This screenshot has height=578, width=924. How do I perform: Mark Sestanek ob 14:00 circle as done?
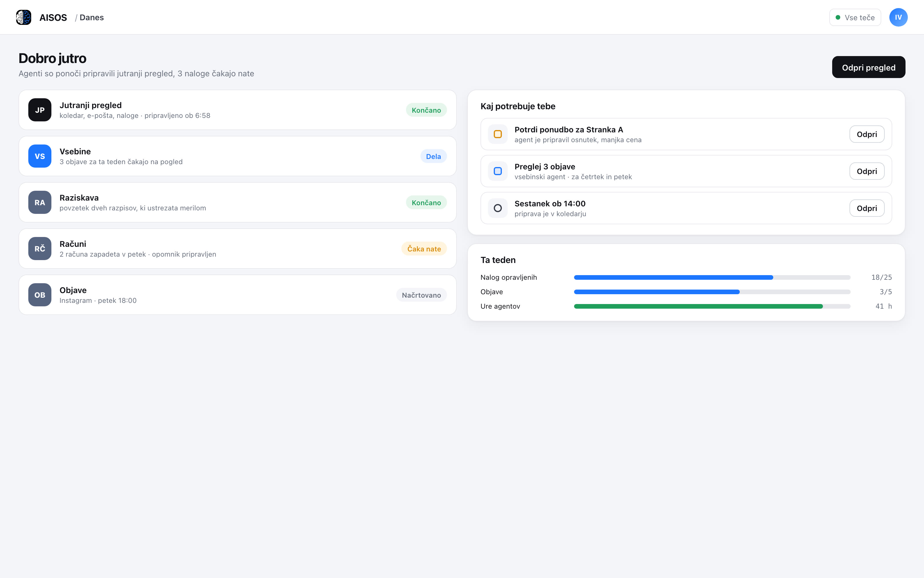[498, 208]
